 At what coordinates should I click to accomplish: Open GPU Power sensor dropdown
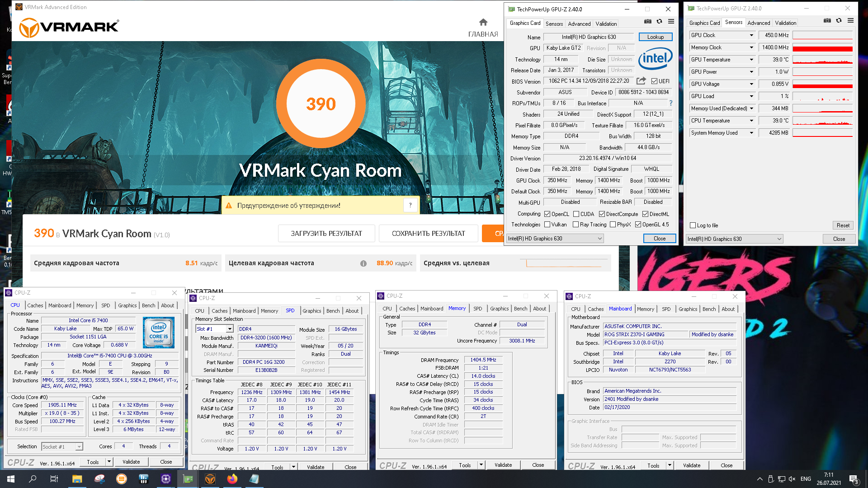click(x=752, y=72)
